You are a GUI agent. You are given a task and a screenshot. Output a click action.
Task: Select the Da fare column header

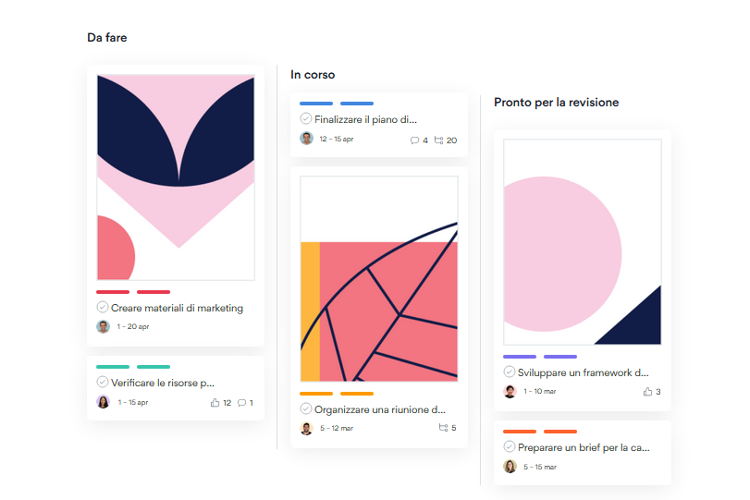tap(107, 38)
